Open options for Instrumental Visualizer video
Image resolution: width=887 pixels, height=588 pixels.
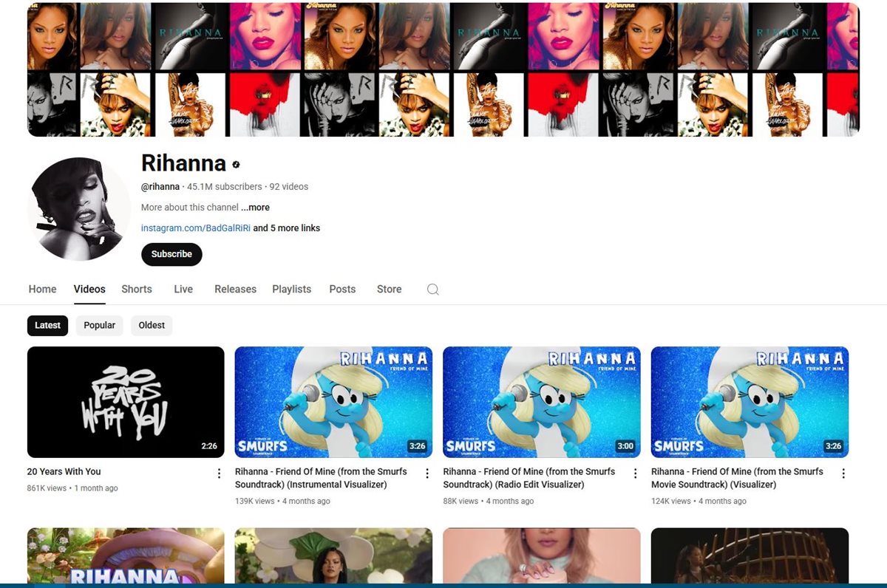pyautogui.click(x=426, y=474)
